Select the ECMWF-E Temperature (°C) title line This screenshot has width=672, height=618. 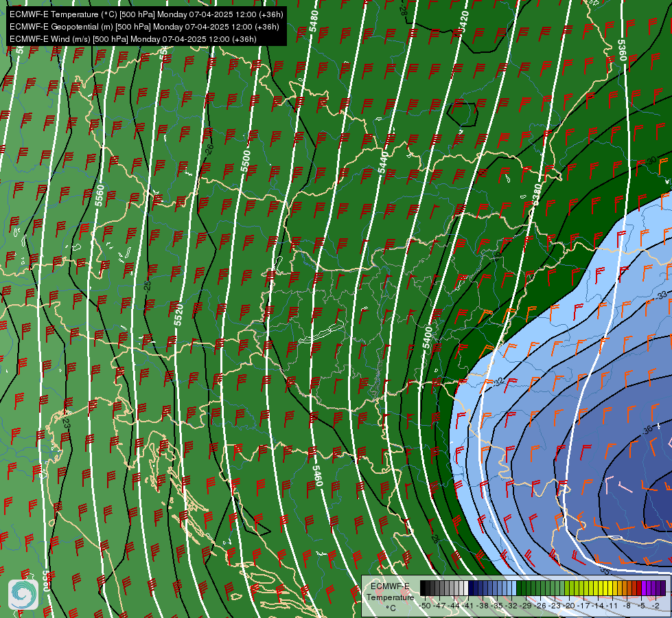(x=146, y=14)
